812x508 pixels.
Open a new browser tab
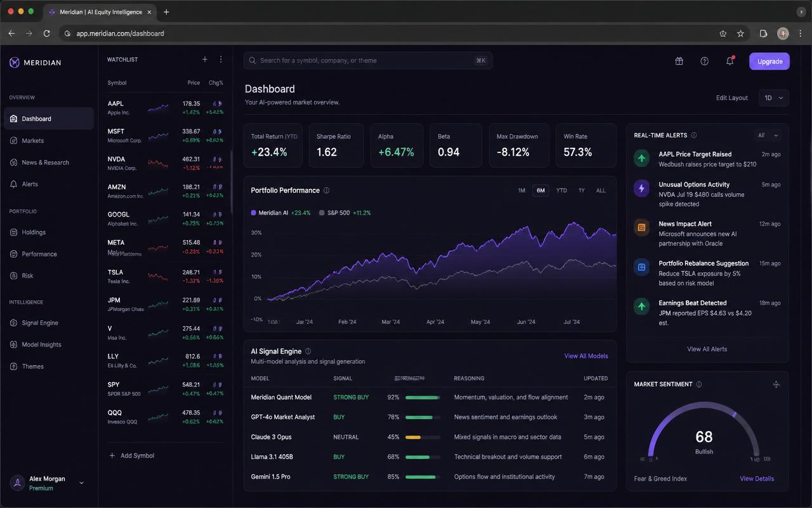(166, 12)
